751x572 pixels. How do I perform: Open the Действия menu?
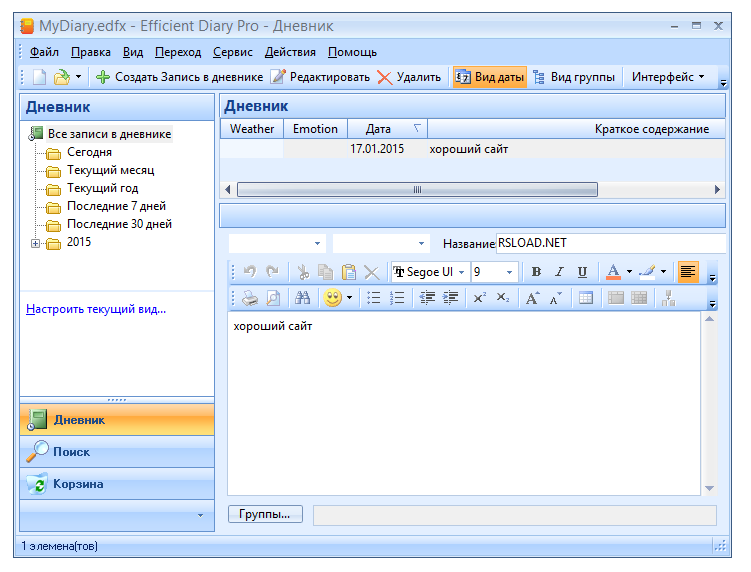click(x=290, y=52)
